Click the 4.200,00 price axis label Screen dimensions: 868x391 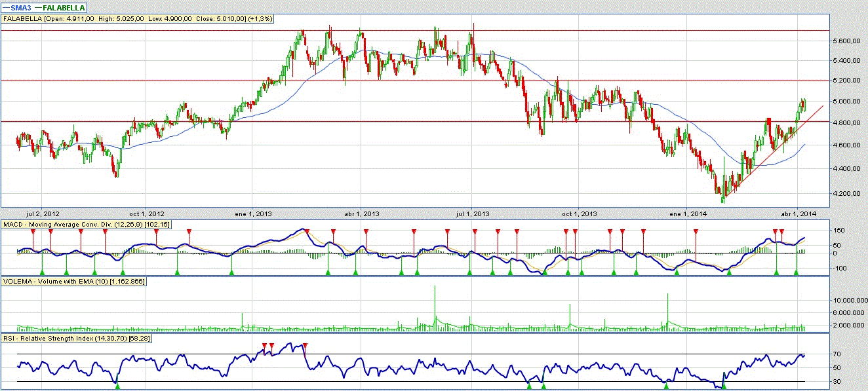point(845,194)
